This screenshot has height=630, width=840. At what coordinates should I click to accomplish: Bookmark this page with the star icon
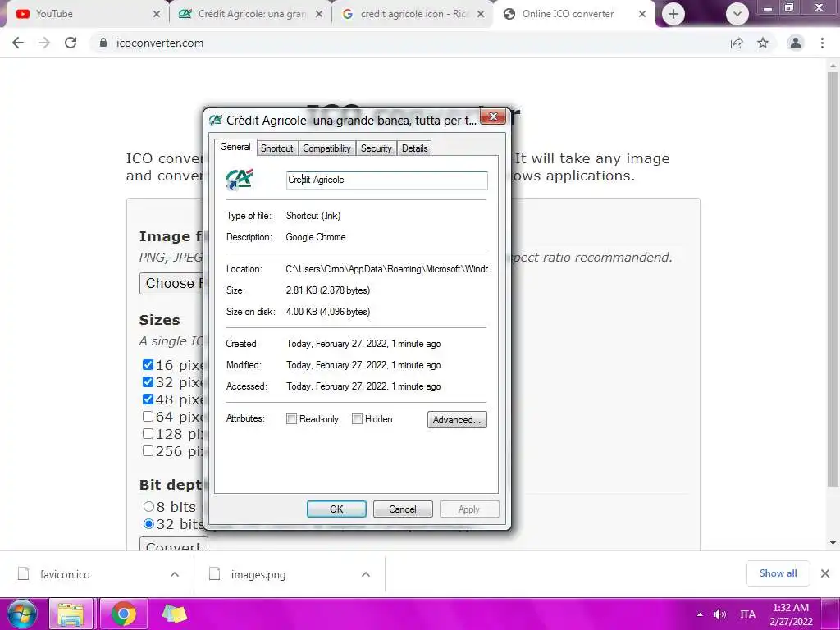click(x=763, y=43)
